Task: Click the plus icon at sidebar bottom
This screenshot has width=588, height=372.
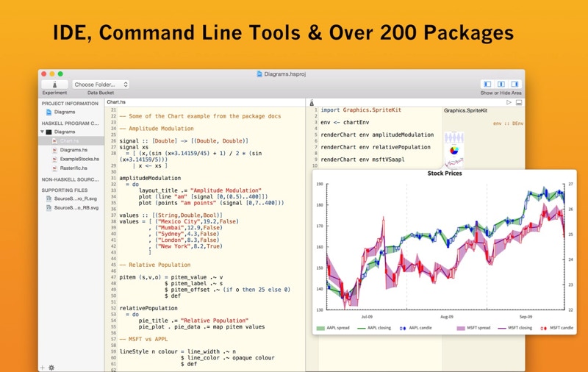Action: [42, 367]
